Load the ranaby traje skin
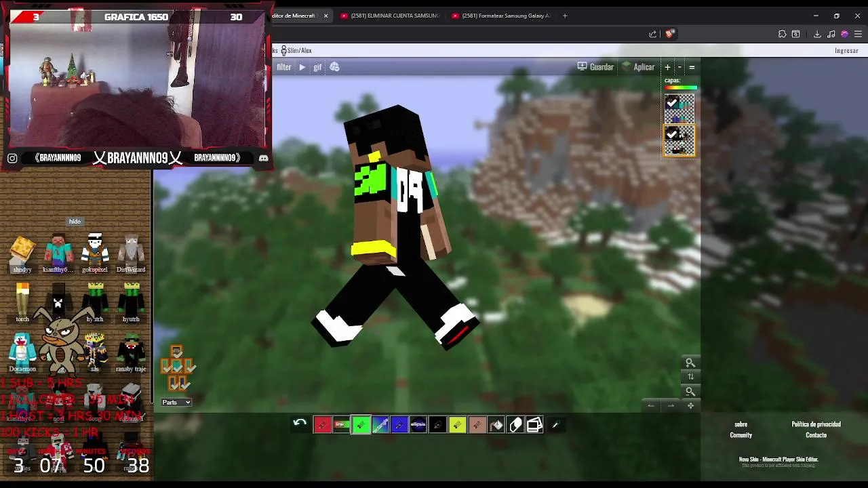The width and height of the screenshot is (868, 488). tap(131, 352)
